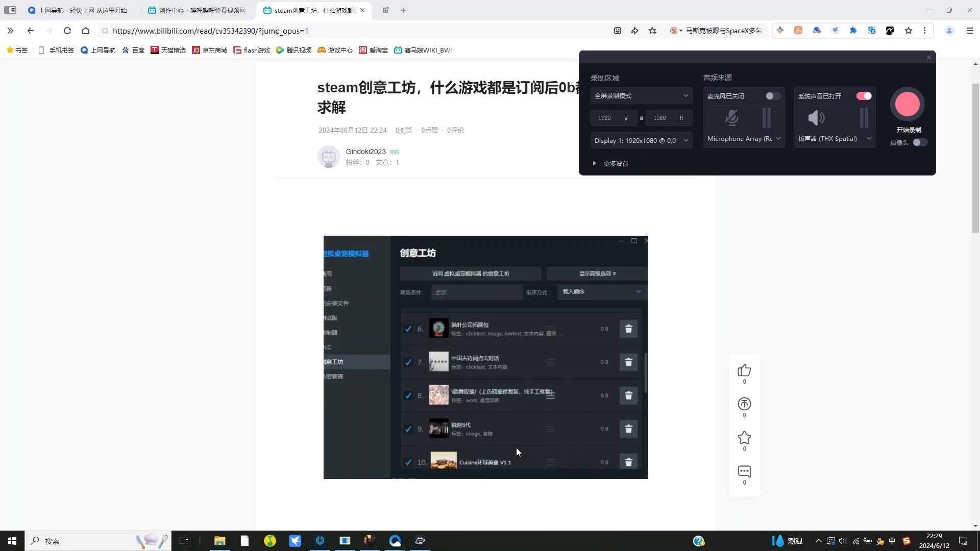Click the share arrow icon in address bar
Viewport: 980px width, 551px height.
tap(634, 31)
